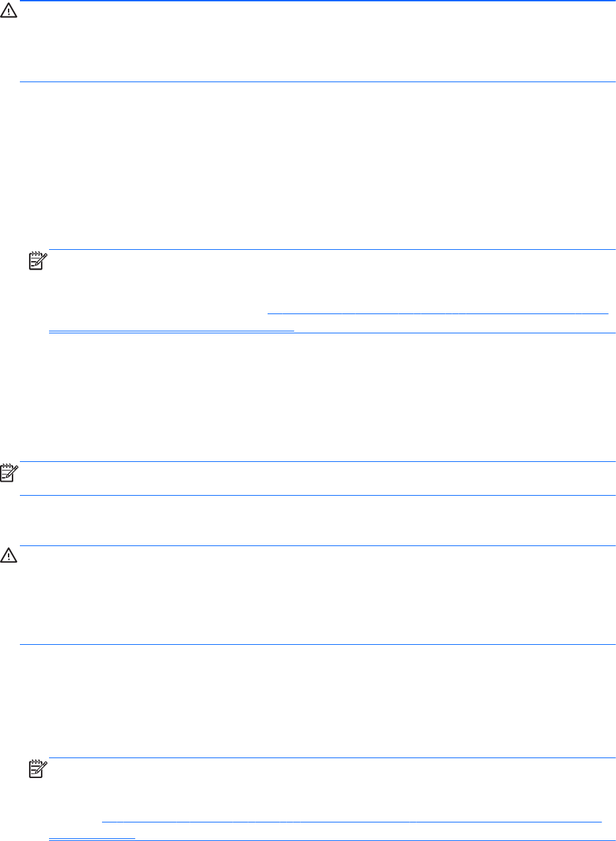Click the rule closing the top caution block
Image resolution: width=616 pixels, height=841 pixels.
[x=318, y=82]
